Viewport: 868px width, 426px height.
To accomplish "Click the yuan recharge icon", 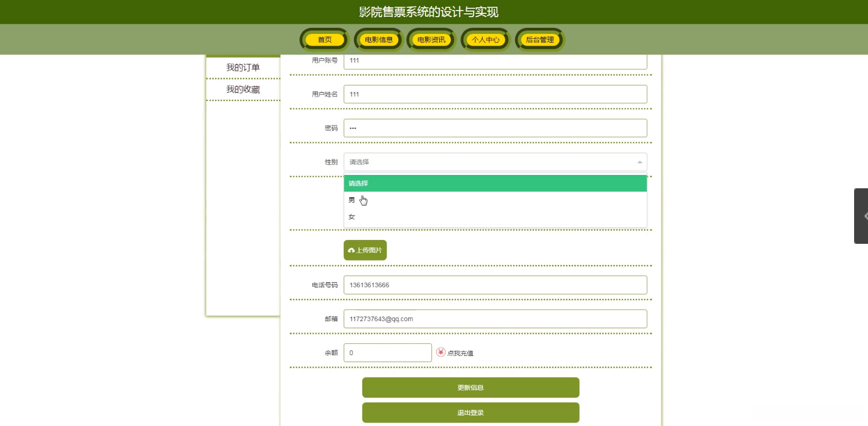I will (441, 352).
